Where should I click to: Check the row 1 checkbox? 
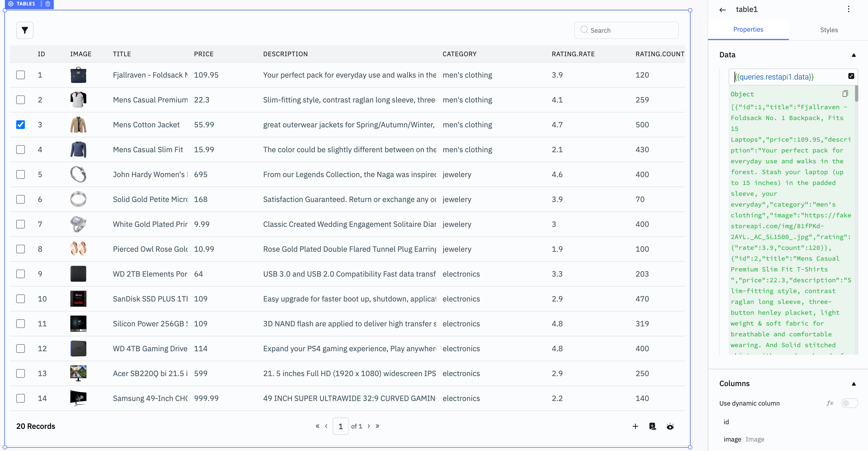click(21, 75)
